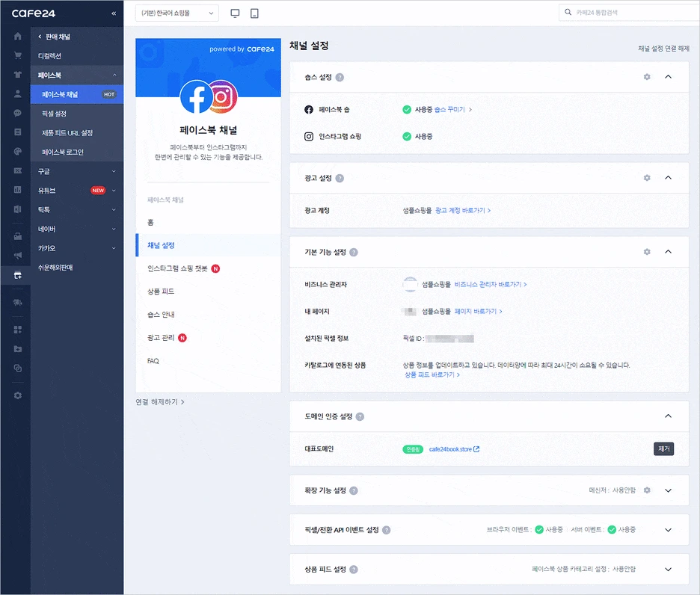Click the gear icon in 광고 설정 section
This screenshot has width=700, height=595.
[647, 178]
